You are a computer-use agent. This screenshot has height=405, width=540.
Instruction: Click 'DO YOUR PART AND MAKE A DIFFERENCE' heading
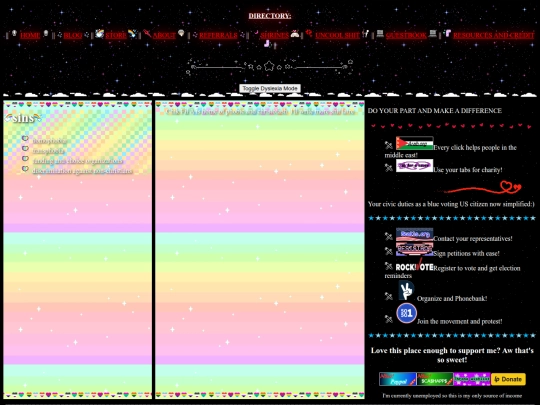tap(435, 111)
